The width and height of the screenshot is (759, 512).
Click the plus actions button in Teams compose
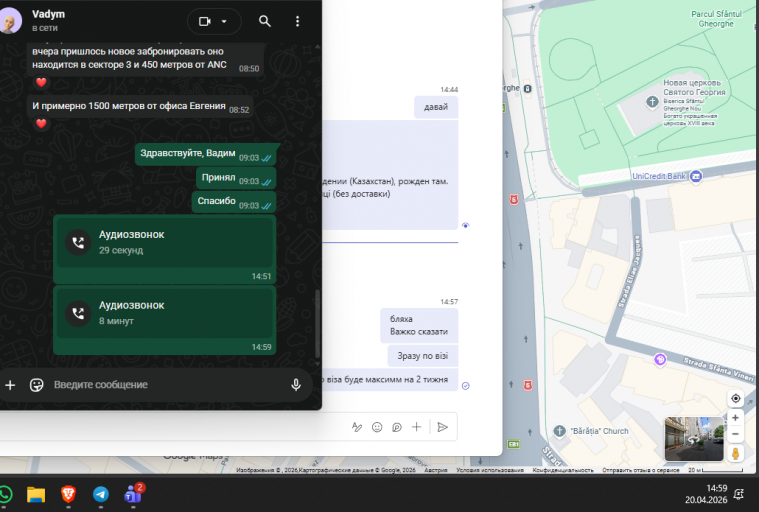[416, 427]
